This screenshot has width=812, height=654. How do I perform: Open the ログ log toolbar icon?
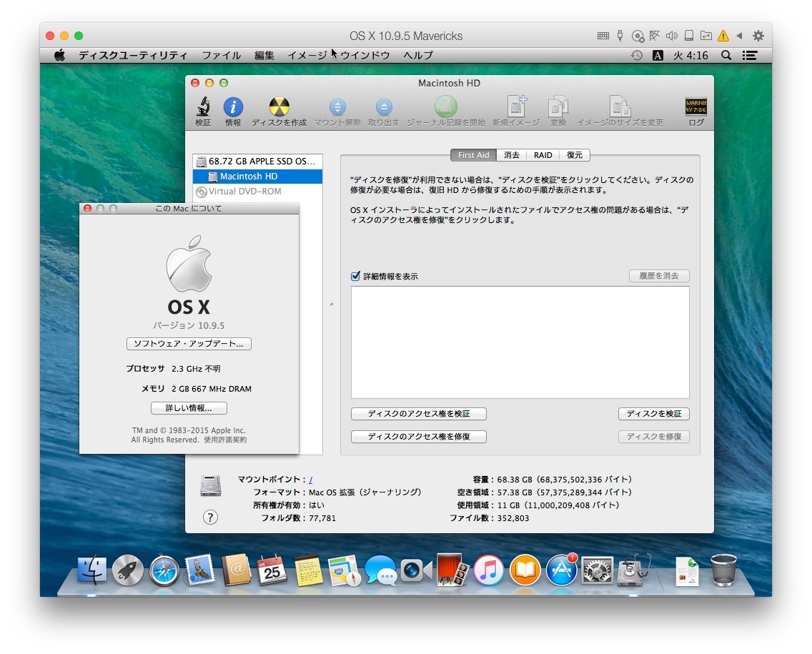(696, 112)
